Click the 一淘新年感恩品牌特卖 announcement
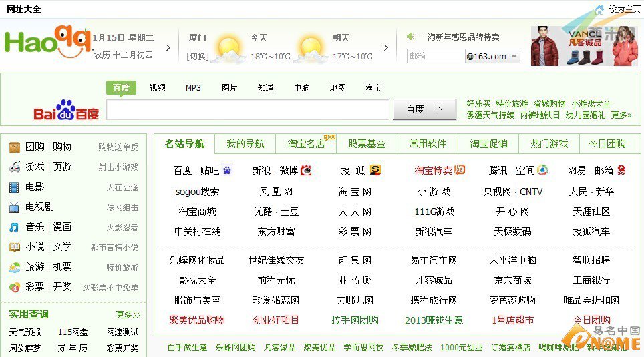644x357 pixels. tap(459, 37)
